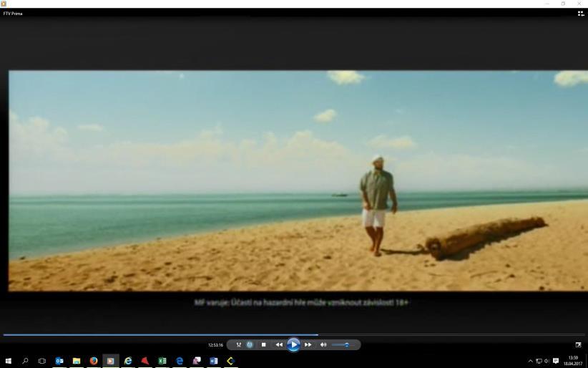The image size is (588, 368).
Task: Restore down the player window
Action: click(563, 4)
